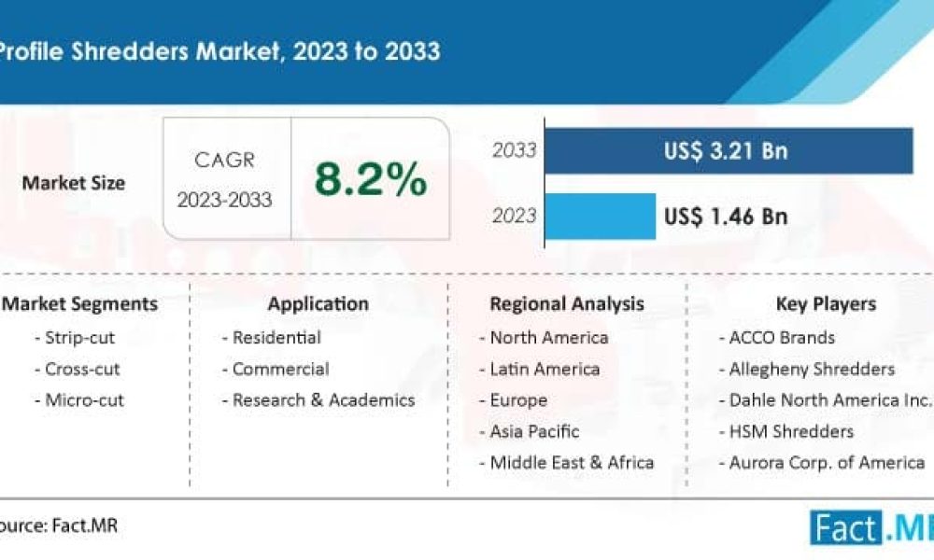This screenshot has width=934, height=560.
Task: Click the 'Source: Fact.MR' attribution text
Action: point(59,526)
